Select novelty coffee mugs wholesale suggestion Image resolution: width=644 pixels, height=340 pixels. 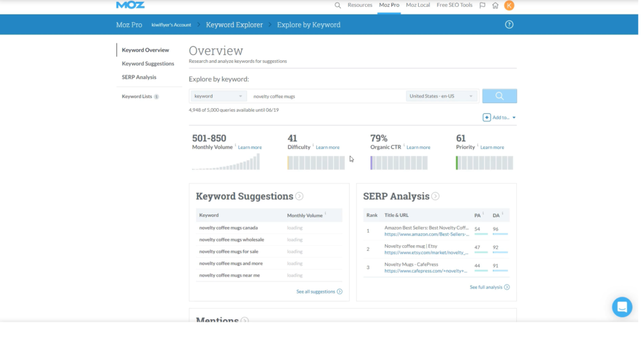pyautogui.click(x=231, y=240)
